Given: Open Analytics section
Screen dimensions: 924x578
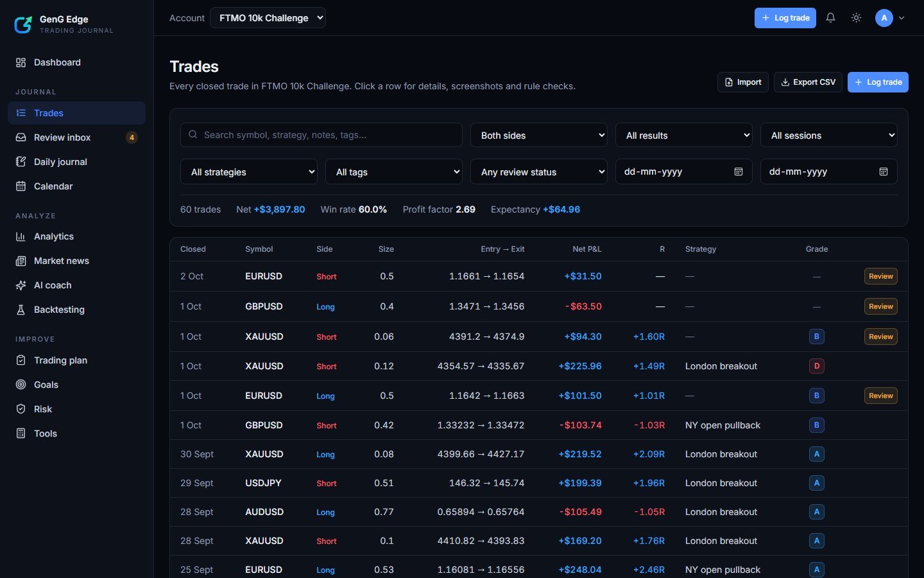Looking at the screenshot, I should (x=76, y=236).
